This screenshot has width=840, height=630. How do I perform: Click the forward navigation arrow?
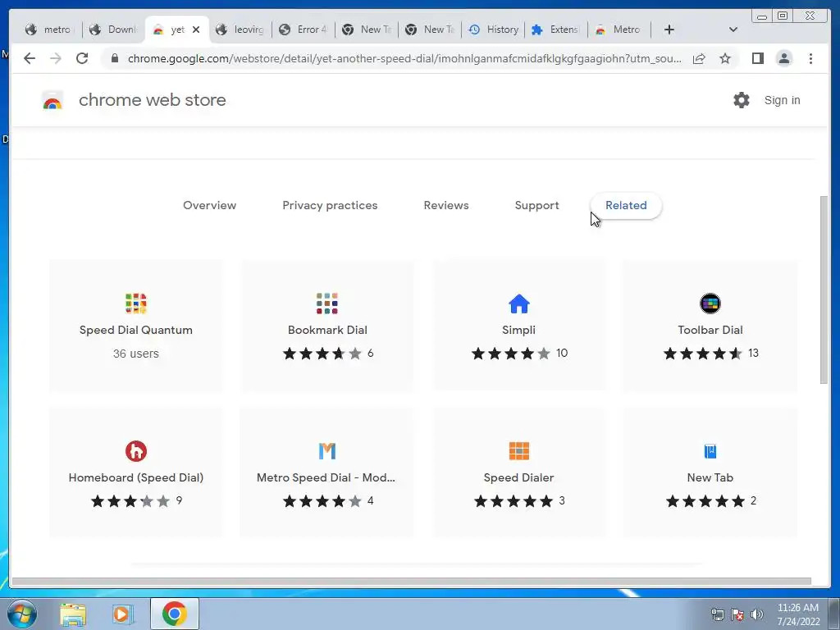[56, 58]
